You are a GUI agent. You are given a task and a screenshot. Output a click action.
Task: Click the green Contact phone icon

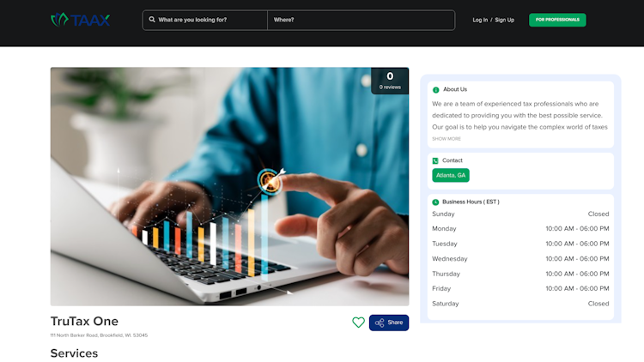point(435,161)
